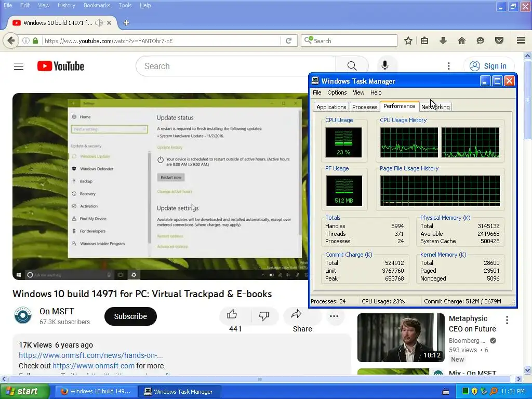Click horizontal scrollbar right arrow
Screen dimensions: 532x399
point(518,379)
